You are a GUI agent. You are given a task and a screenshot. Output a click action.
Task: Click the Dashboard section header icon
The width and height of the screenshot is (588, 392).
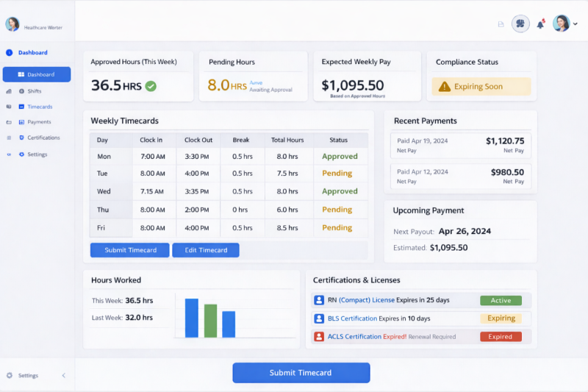[x=10, y=52]
